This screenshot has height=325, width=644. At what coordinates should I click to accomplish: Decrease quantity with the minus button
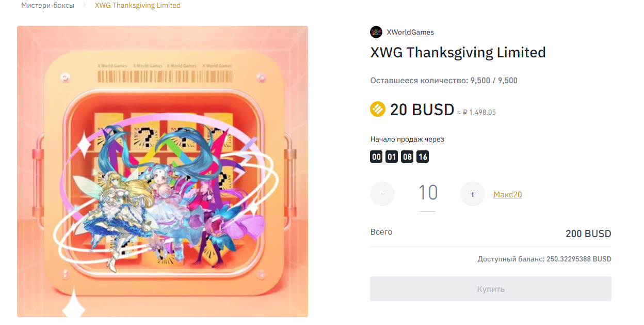tap(382, 194)
